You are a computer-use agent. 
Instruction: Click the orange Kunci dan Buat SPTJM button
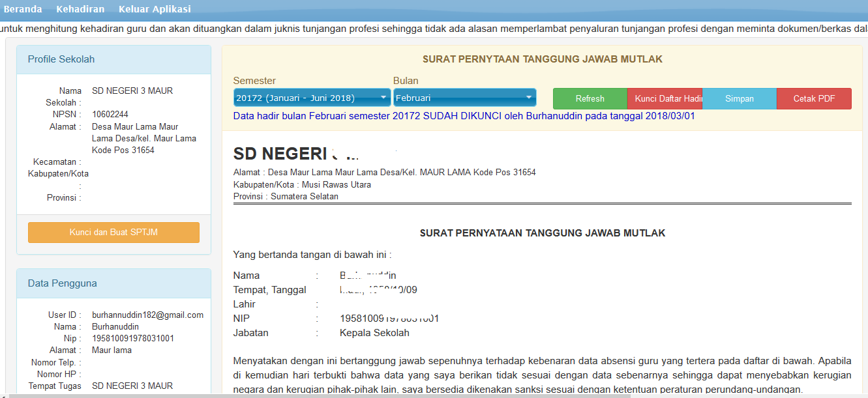point(113,233)
